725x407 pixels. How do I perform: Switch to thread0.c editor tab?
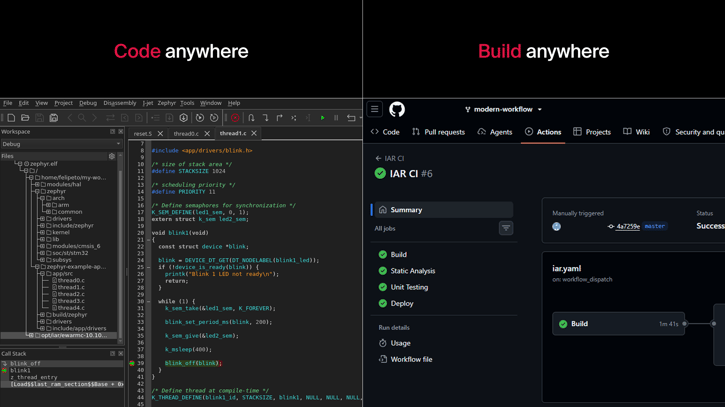coord(186,134)
